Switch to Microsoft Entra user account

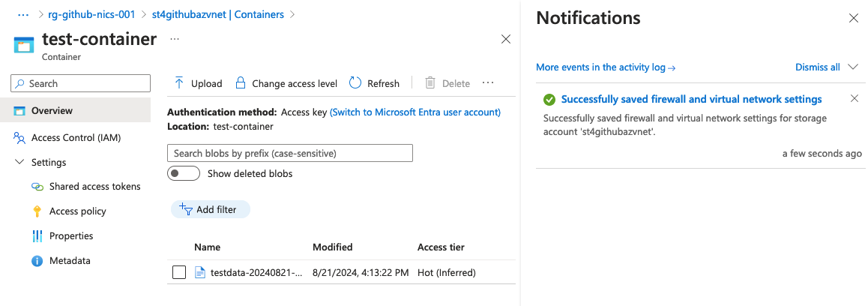[x=415, y=112]
